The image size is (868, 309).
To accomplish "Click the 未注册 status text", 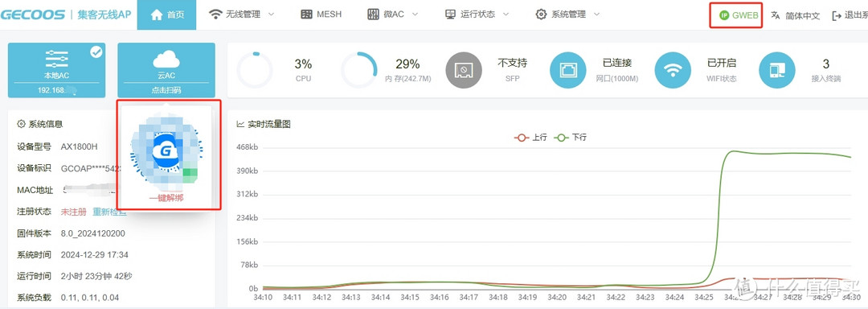I will point(74,212).
